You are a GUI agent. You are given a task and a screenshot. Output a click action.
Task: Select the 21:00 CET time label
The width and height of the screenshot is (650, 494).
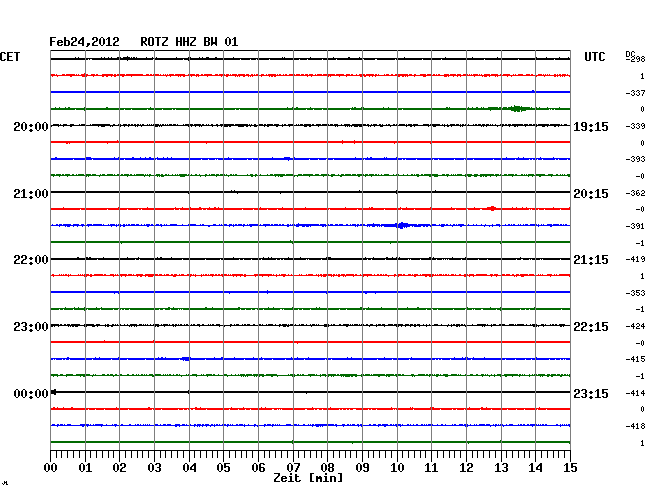[31, 194]
